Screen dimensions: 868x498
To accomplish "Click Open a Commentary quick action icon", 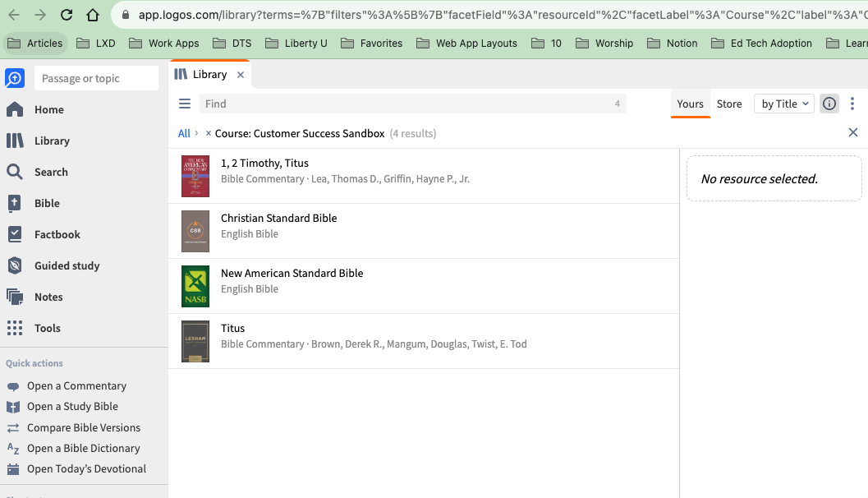I will pos(13,386).
